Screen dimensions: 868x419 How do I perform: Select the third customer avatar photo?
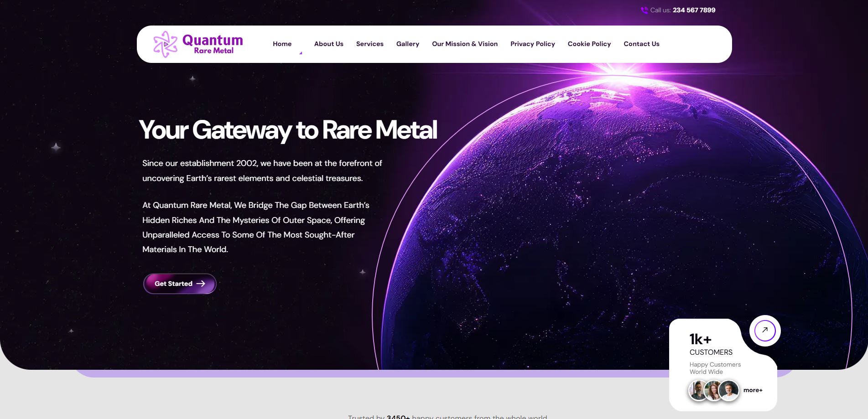[x=729, y=391]
